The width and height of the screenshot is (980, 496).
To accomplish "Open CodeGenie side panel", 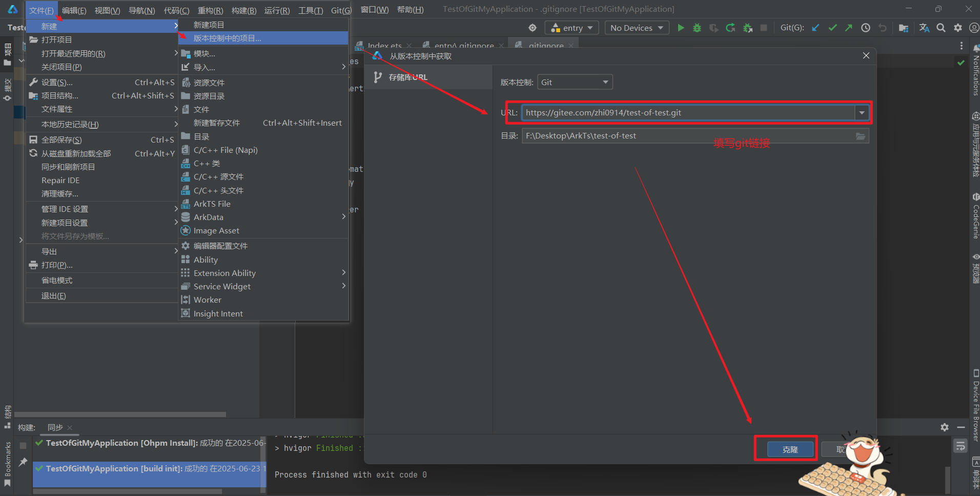I will [975, 216].
